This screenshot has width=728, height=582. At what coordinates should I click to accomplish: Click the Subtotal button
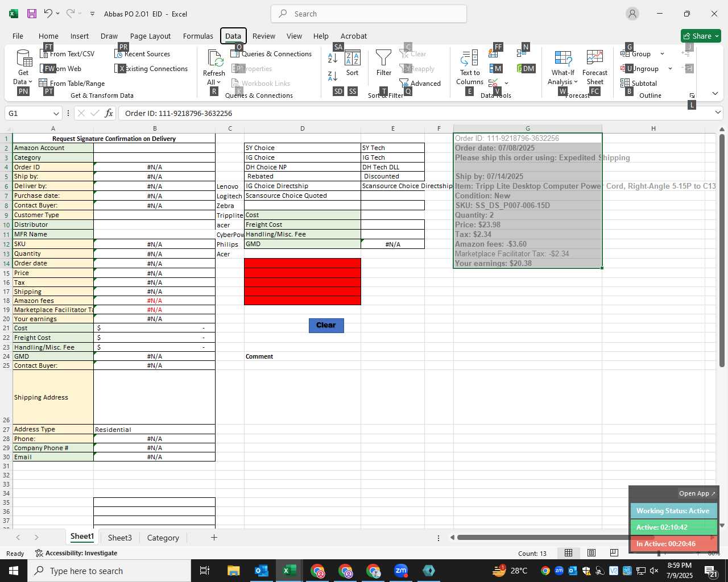point(639,84)
